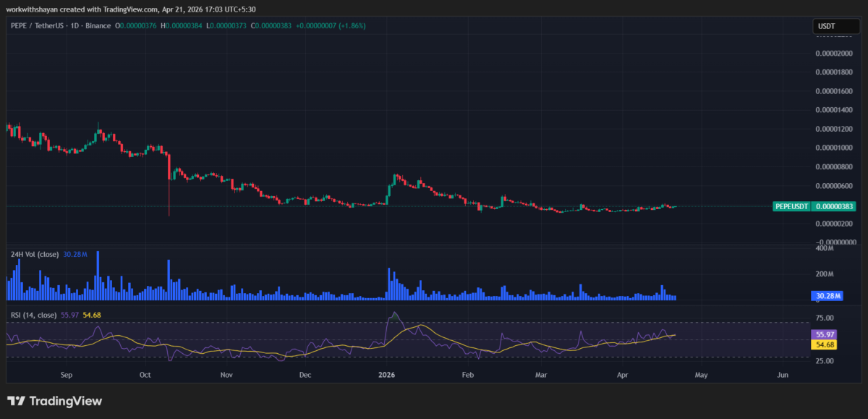Click the 200M volume scale level

[x=825, y=274]
